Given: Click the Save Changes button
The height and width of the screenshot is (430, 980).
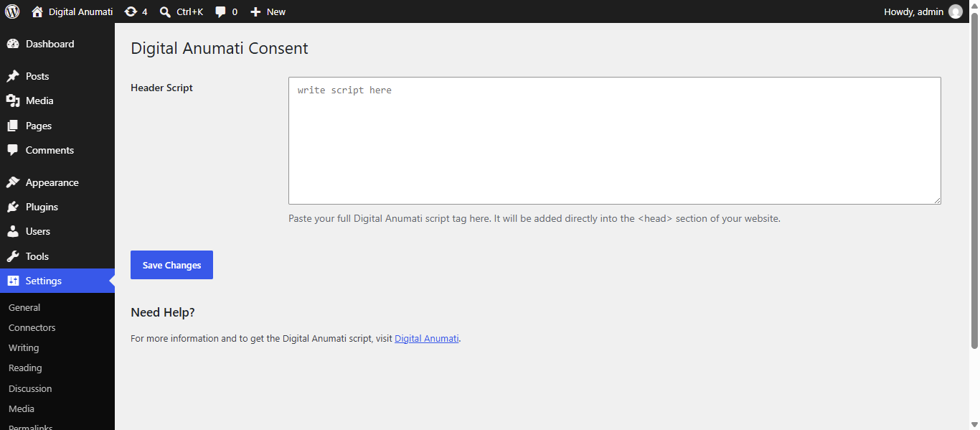Looking at the screenshot, I should point(171,265).
